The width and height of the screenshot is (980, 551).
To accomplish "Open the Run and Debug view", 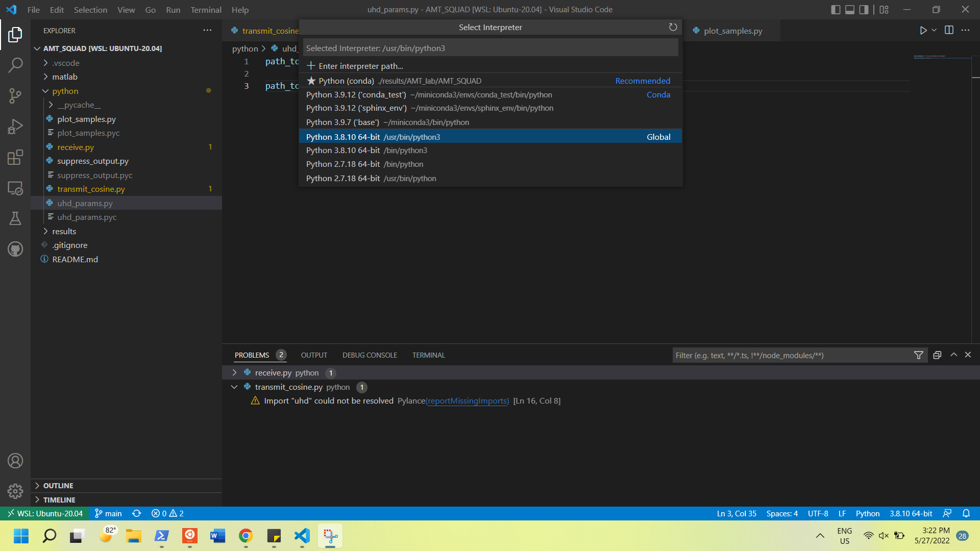I will point(15,127).
